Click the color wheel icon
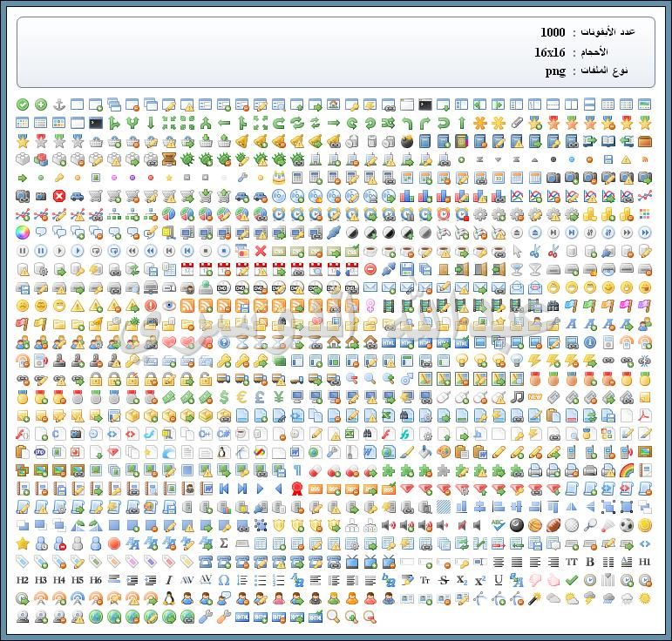 (23, 233)
